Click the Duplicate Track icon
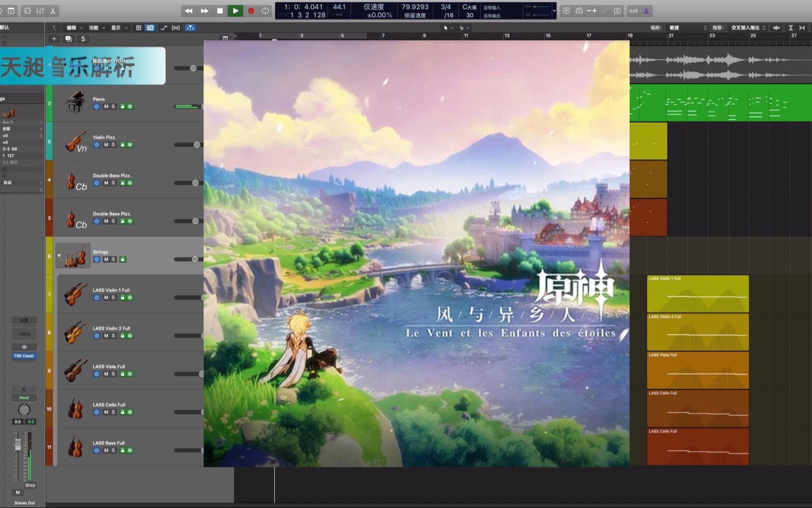Image resolution: width=812 pixels, height=508 pixels. click(69, 39)
